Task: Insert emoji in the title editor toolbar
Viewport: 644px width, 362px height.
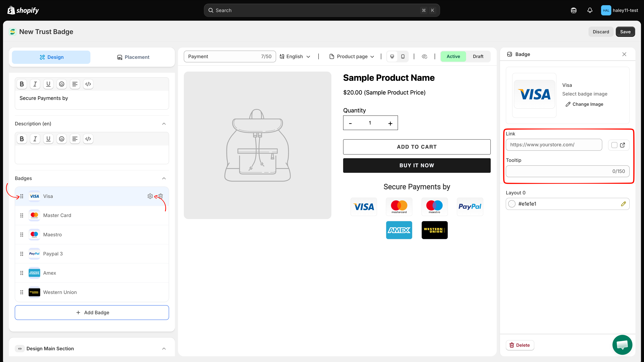Action: point(62,84)
